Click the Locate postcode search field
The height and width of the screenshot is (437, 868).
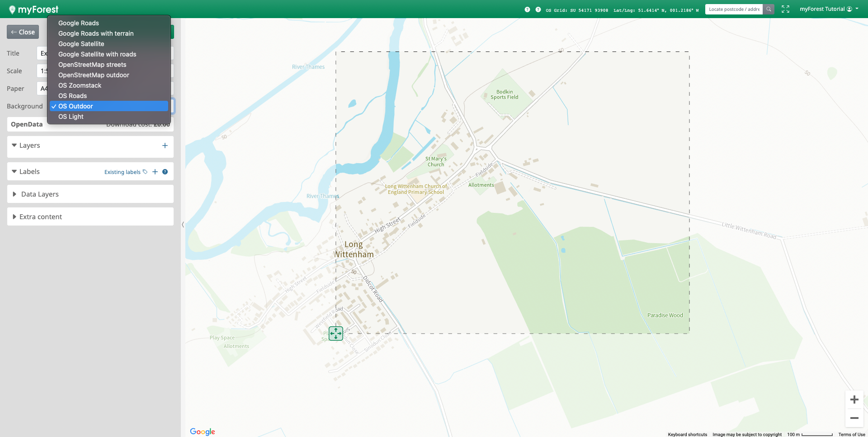click(734, 9)
